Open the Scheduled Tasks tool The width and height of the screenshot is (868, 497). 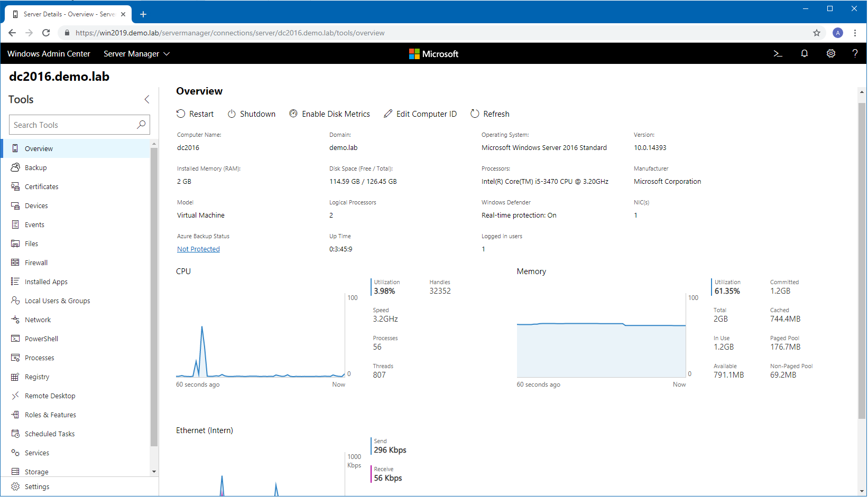click(x=49, y=434)
